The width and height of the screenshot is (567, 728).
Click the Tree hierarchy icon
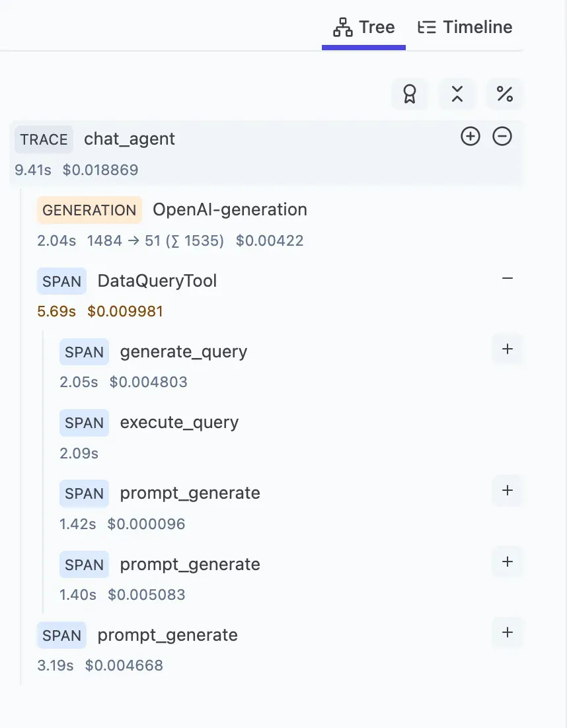[343, 27]
